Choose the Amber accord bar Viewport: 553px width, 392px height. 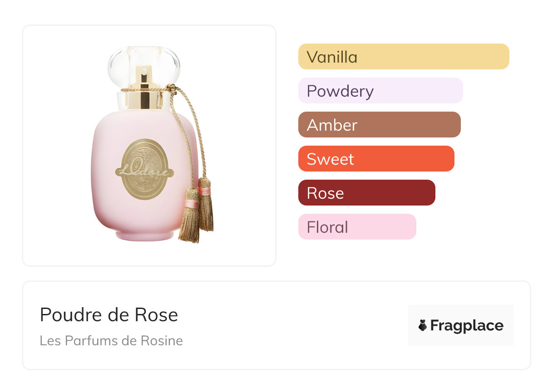[x=379, y=125]
